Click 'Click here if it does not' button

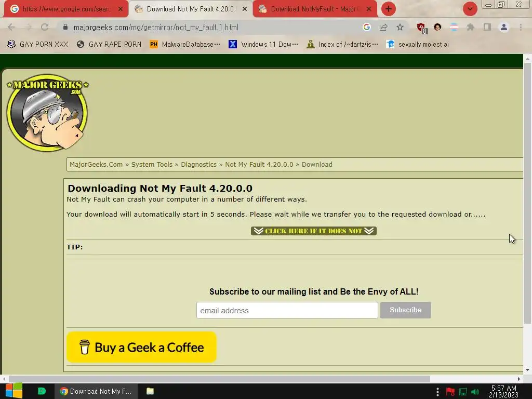click(x=313, y=231)
